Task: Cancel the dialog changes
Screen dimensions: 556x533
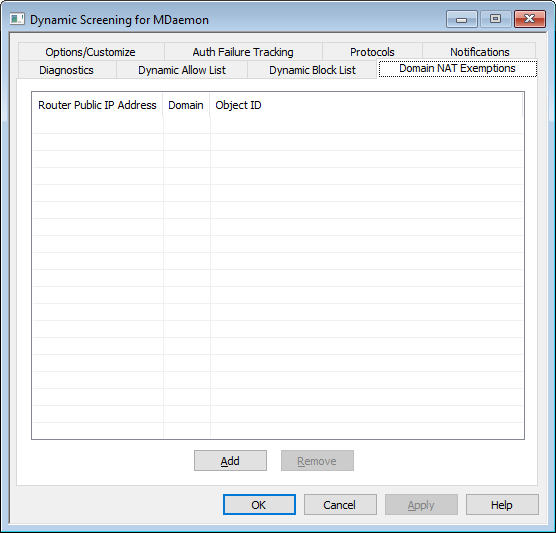Action: tap(340, 505)
